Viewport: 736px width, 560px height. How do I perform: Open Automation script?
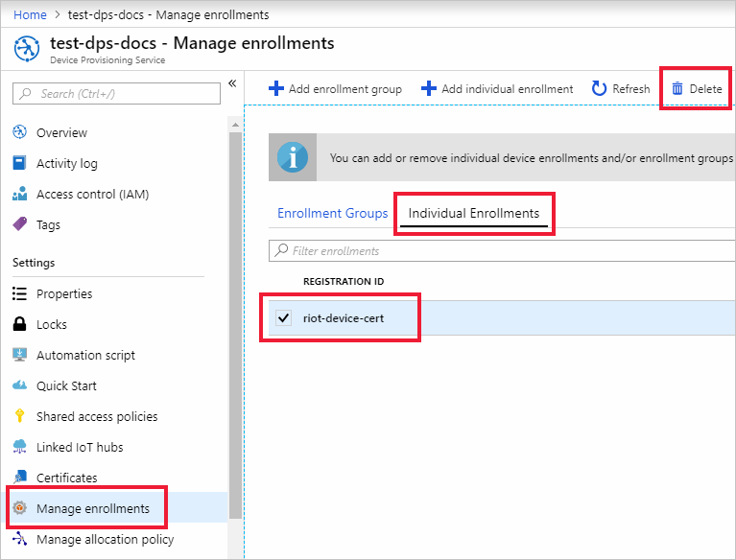coord(86,356)
